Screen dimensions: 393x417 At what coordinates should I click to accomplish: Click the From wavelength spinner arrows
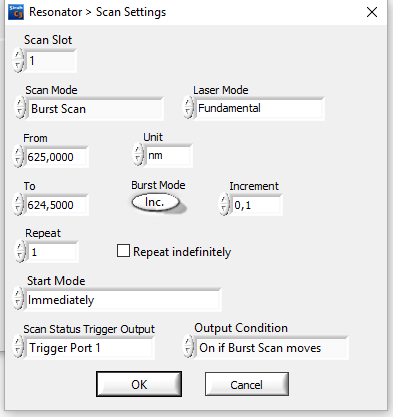coord(18,156)
